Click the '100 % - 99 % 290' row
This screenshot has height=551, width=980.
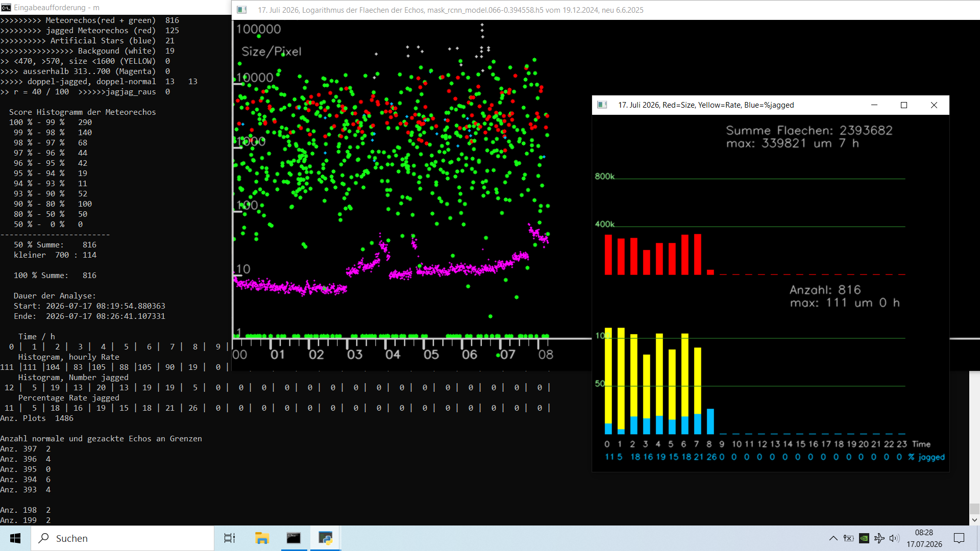51,122
